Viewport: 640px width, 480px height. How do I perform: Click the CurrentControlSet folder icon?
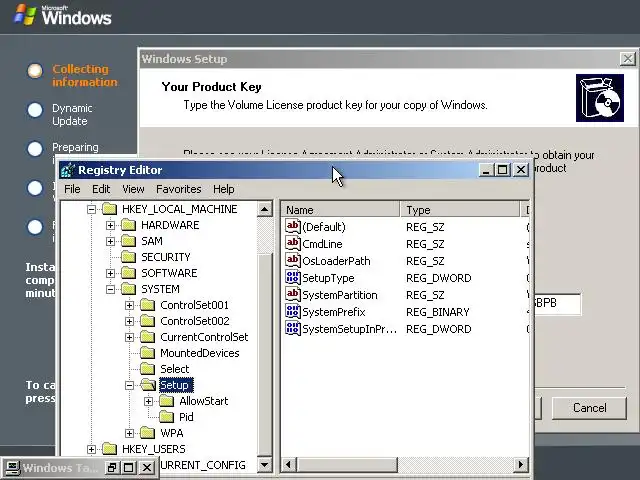[x=147, y=337]
